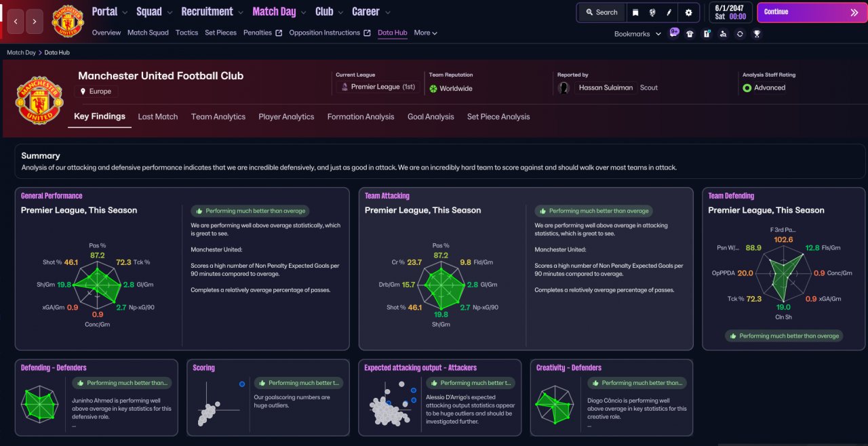Open the messages icon showing 9+ badge
This screenshot has width=868, height=446.
coord(673,33)
